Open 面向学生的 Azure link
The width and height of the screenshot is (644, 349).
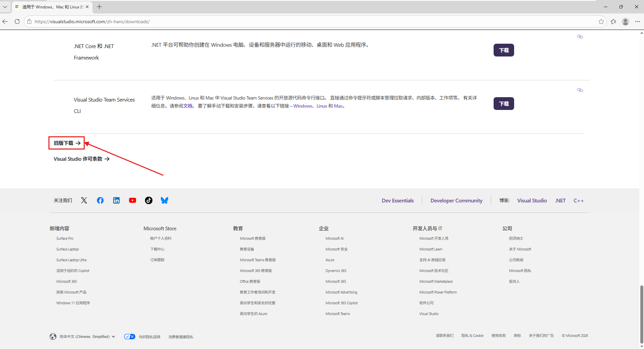253,314
